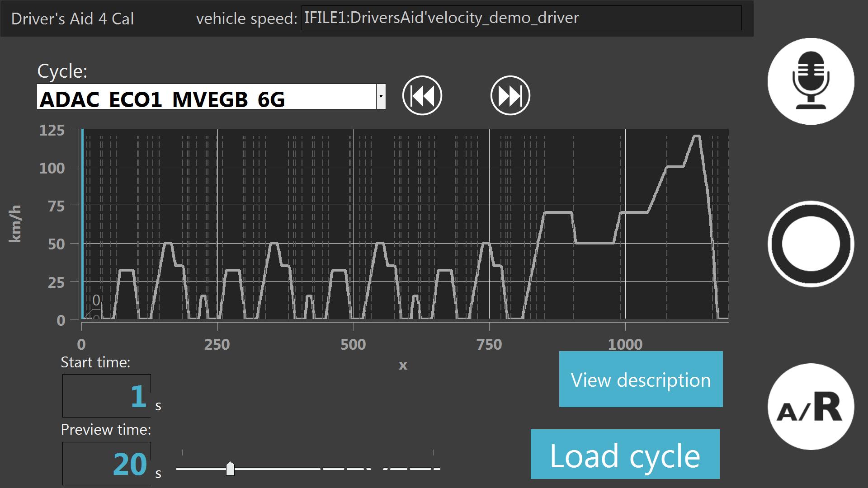Click the Preview time input field
The image size is (868, 488).
[x=107, y=464]
